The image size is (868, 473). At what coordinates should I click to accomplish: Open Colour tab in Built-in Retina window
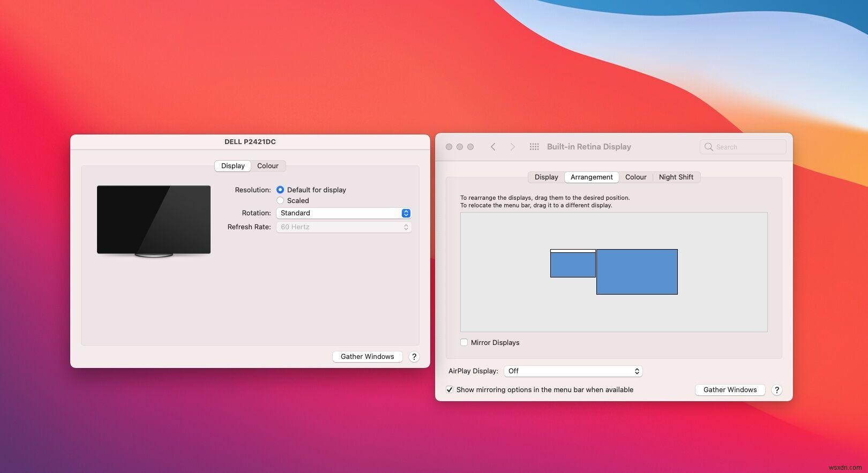click(636, 177)
